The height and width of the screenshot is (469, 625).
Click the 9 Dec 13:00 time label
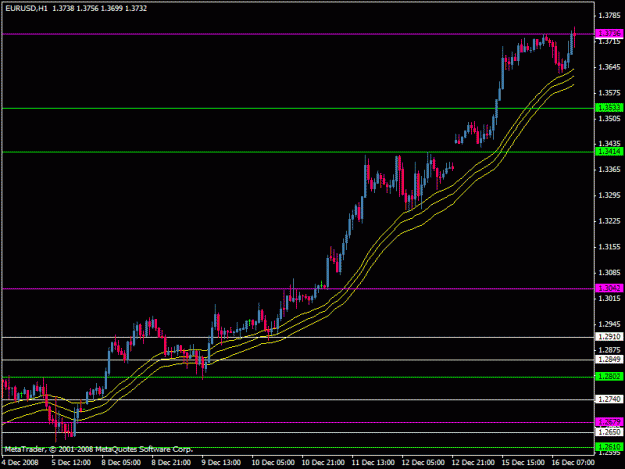221,462
